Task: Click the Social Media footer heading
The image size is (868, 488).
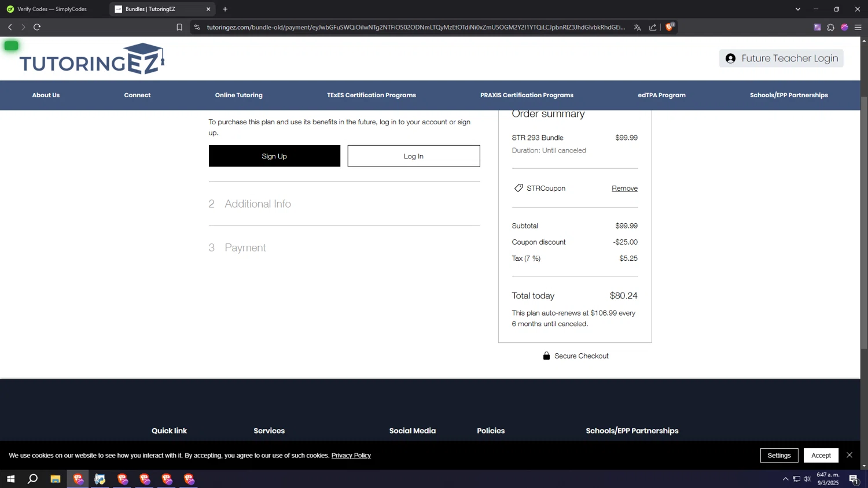Action: [413, 431]
